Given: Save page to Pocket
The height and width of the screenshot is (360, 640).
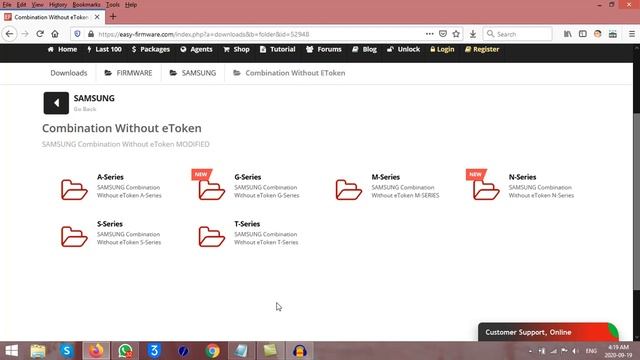Looking at the screenshot, I should [443, 34].
